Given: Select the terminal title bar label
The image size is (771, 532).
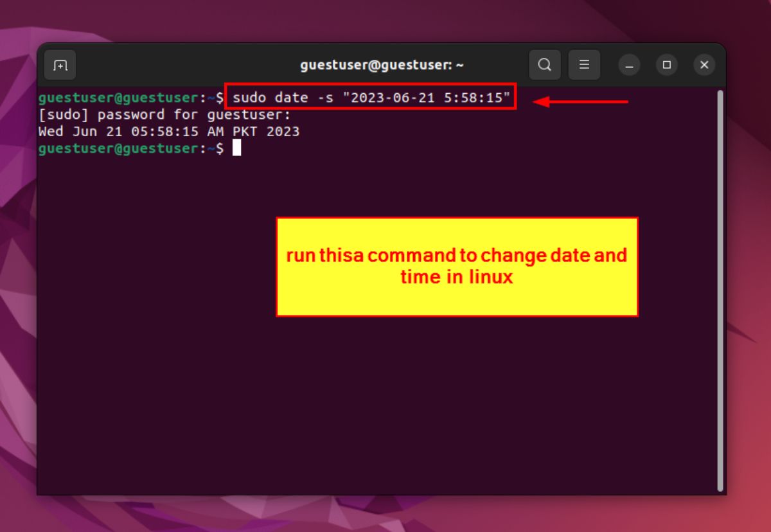Looking at the screenshot, I should tap(382, 64).
